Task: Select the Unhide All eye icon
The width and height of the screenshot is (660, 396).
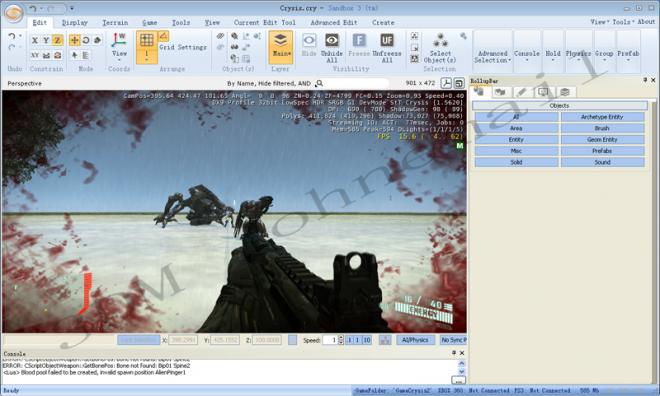Action: tap(332, 40)
